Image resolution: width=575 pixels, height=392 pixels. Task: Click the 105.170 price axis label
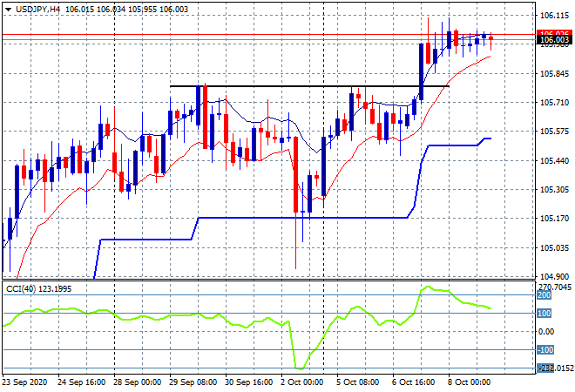pyautogui.click(x=554, y=219)
